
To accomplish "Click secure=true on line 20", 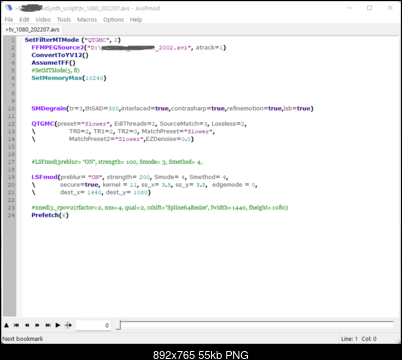I will (79, 185).
